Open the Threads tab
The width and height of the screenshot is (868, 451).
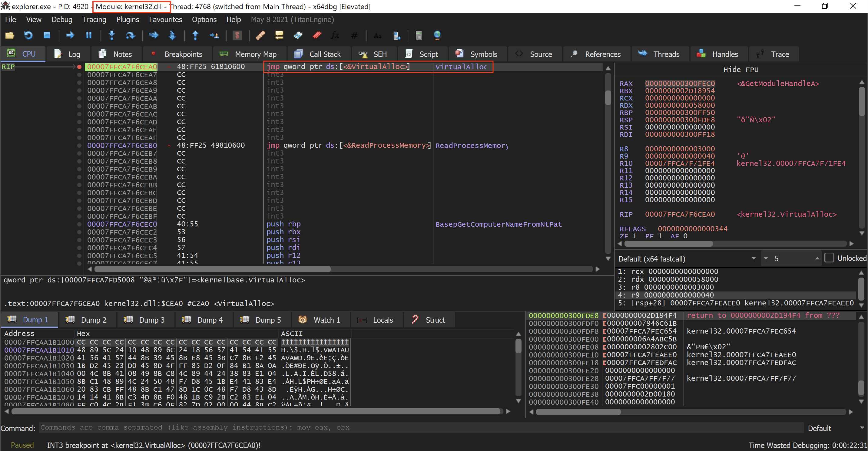click(x=660, y=54)
